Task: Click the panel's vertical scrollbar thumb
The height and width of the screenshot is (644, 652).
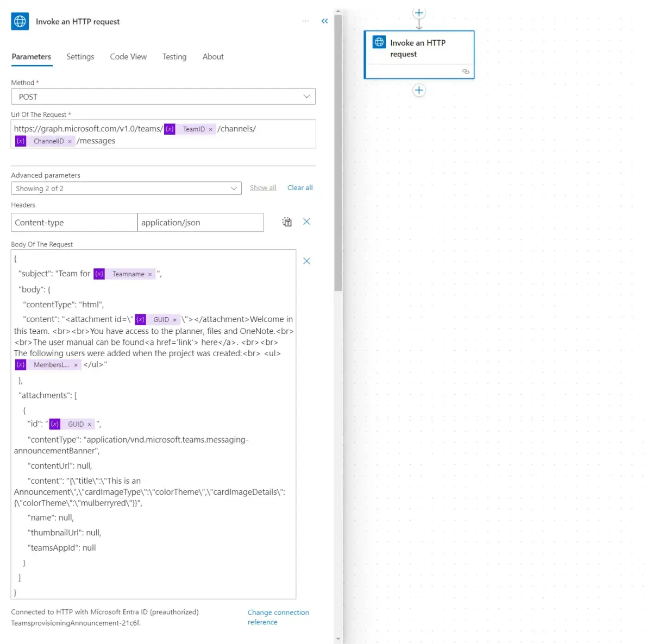Action: tap(338, 152)
